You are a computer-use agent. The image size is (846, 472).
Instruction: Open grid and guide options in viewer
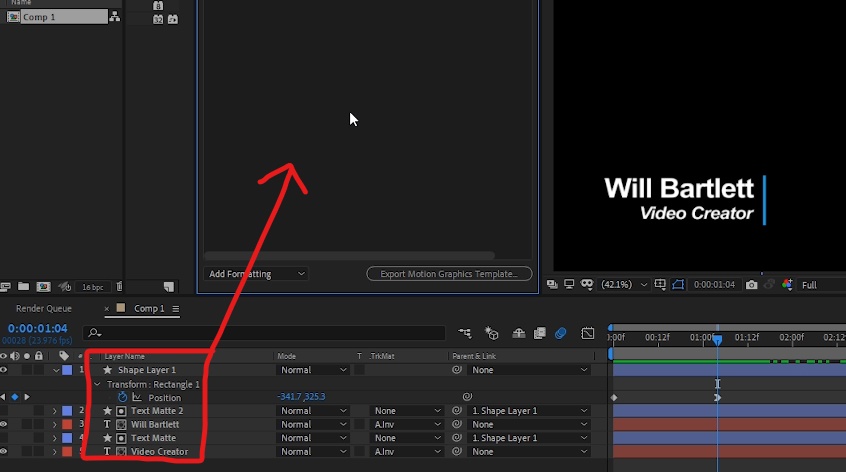660,284
